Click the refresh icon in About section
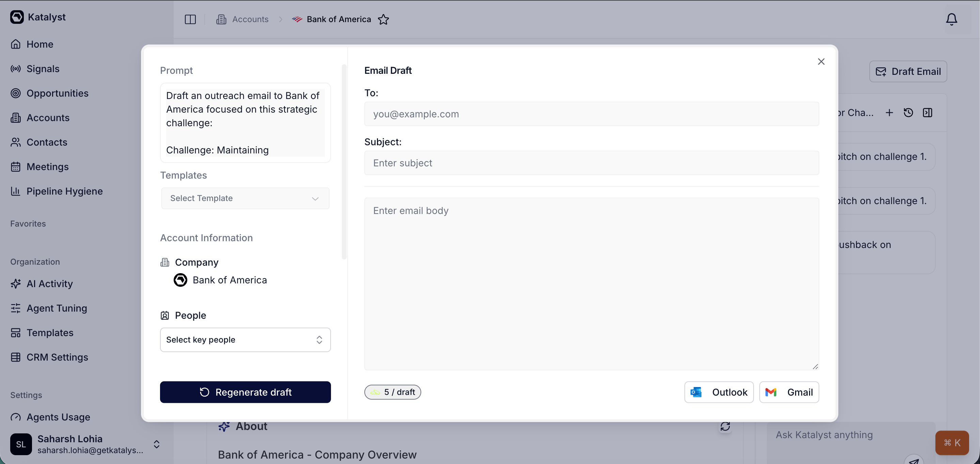 click(x=725, y=426)
